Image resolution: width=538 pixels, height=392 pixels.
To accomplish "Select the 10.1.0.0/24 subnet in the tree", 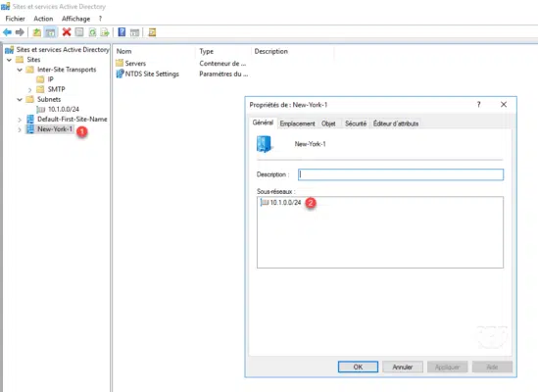I will point(64,110).
